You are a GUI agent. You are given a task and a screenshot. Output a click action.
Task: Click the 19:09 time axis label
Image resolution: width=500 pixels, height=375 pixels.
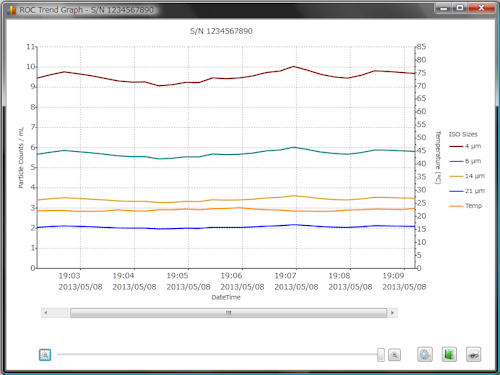point(393,276)
